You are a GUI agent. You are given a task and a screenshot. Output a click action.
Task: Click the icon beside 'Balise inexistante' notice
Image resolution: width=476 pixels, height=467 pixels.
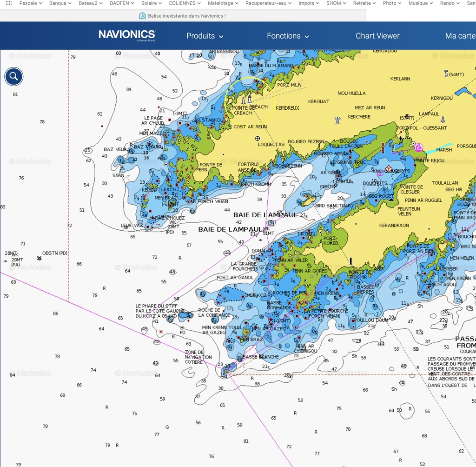[142, 16]
